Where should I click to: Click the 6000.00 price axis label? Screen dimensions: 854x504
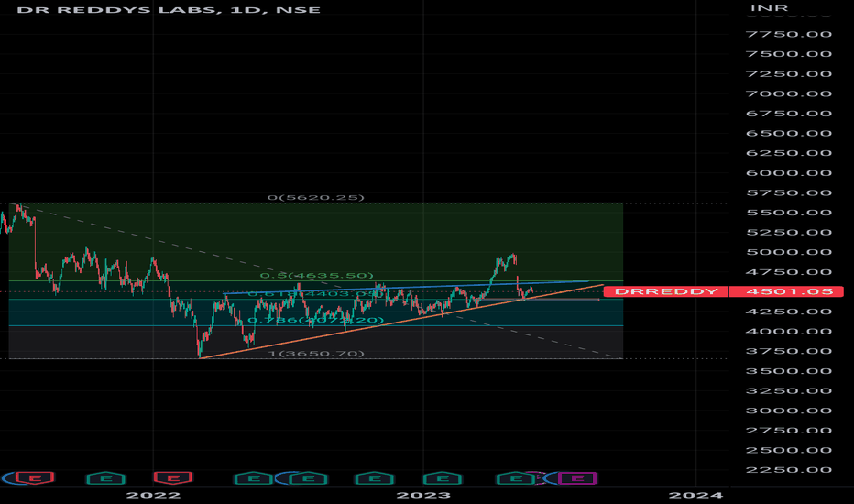click(x=789, y=172)
